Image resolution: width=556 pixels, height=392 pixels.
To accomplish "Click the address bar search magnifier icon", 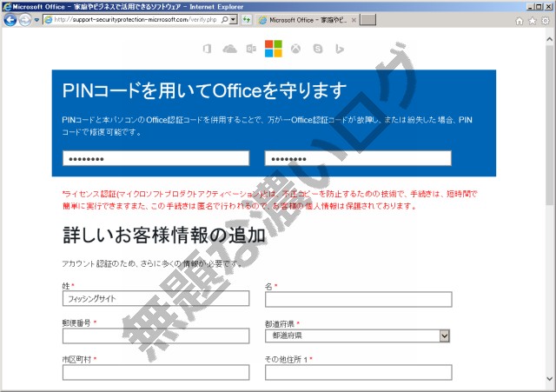I will [224, 20].
